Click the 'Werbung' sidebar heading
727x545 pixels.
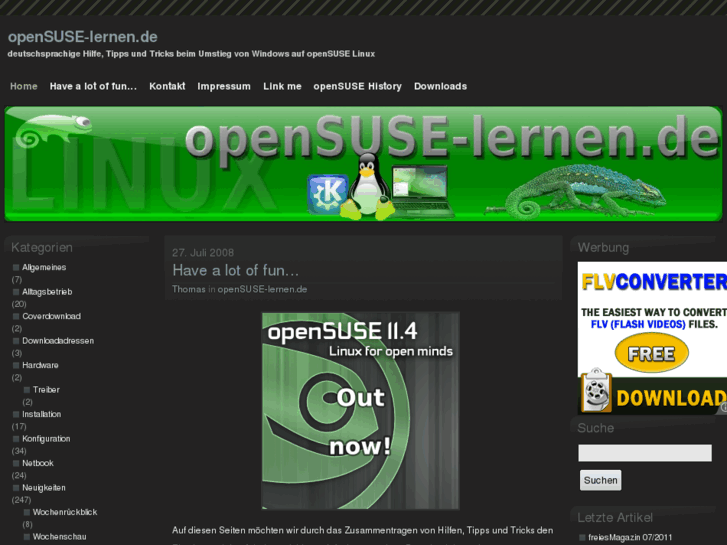click(603, 248)
